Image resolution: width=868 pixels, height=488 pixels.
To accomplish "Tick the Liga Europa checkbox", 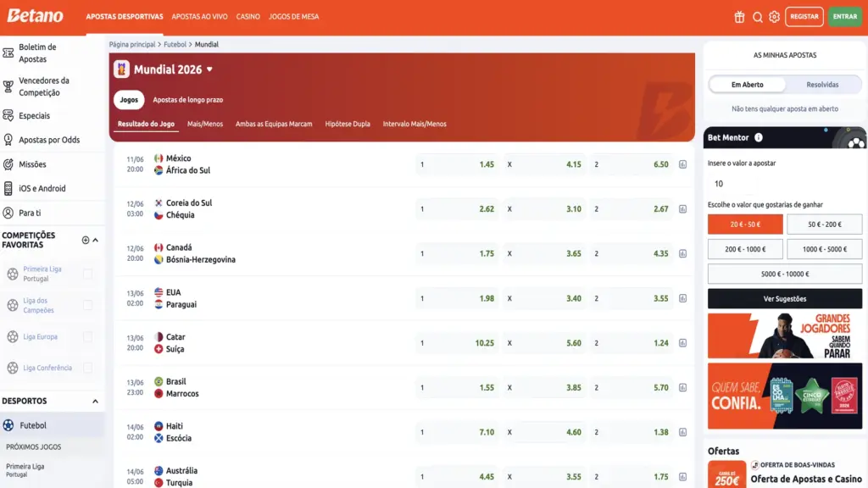I will tap(87, 336).
